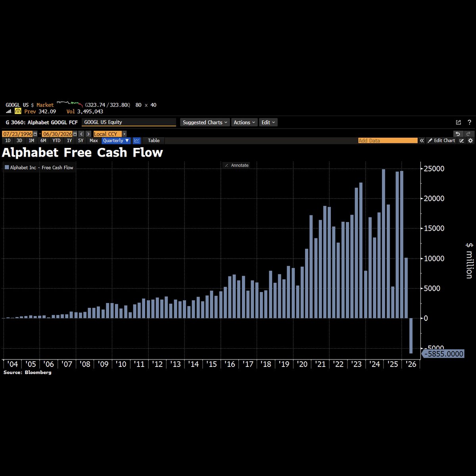
Task: Click the 'Prev 342.09' value
Action: coord(40,111)
